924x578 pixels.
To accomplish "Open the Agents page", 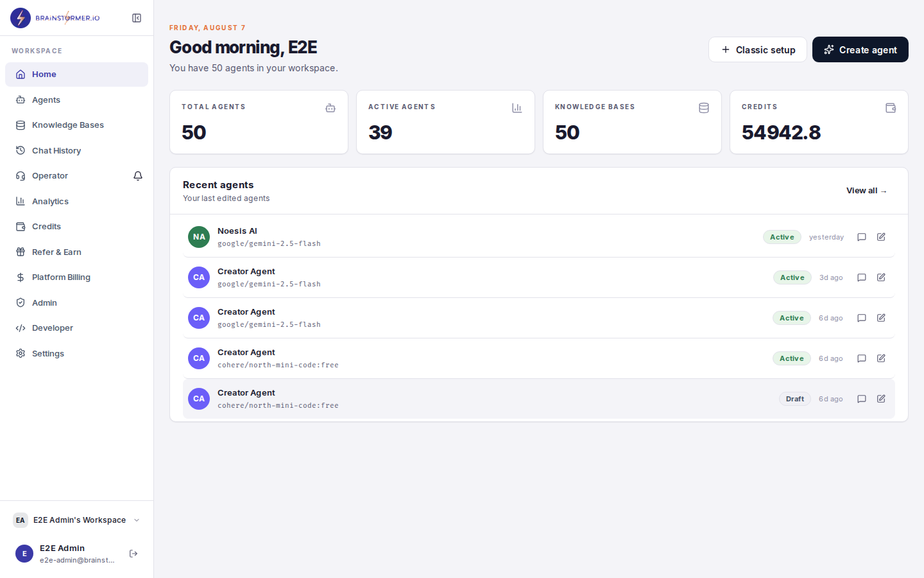I will (77, 100).
